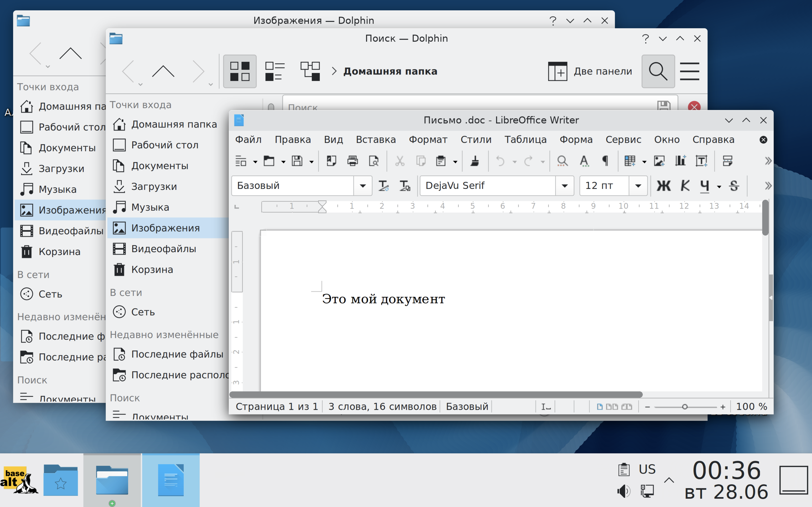Click Go Up arrow in Изображения Dolphin
The width and height of the screenshot is (812, 507).
(70, 54)
